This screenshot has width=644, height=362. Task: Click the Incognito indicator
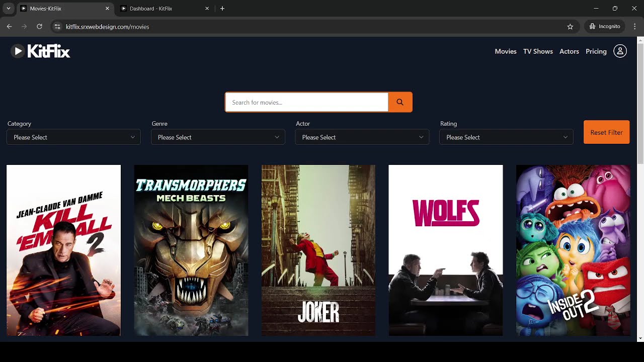point(605,27)
